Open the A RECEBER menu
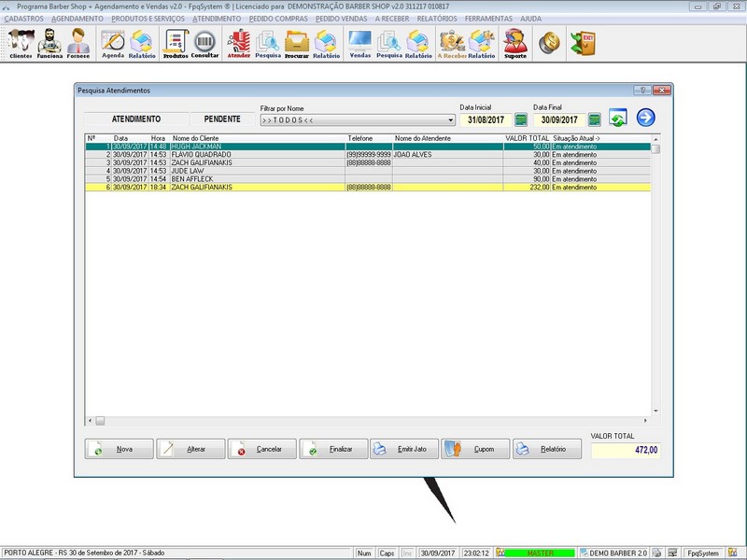Screen dimensions: 747x560 point(392,19)
